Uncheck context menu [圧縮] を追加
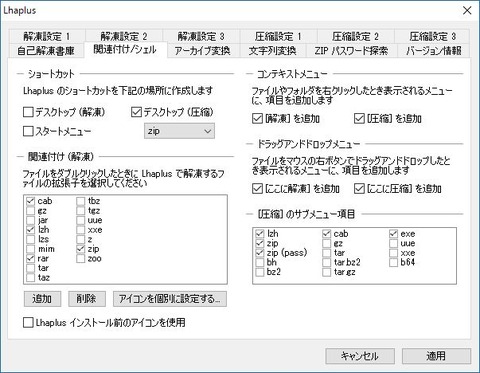 pos(359,119)
